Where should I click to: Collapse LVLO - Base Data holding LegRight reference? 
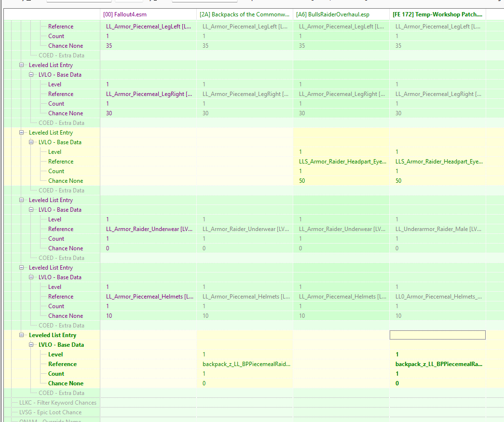click(x=31, y=75)
